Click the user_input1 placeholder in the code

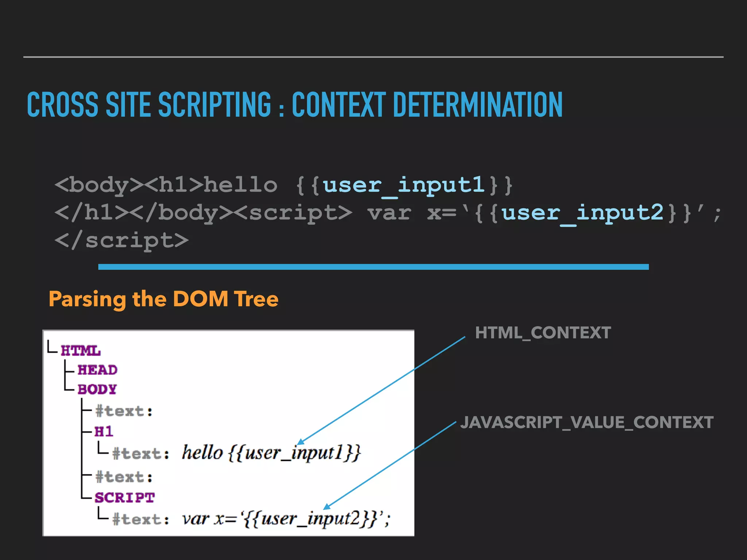404,185
